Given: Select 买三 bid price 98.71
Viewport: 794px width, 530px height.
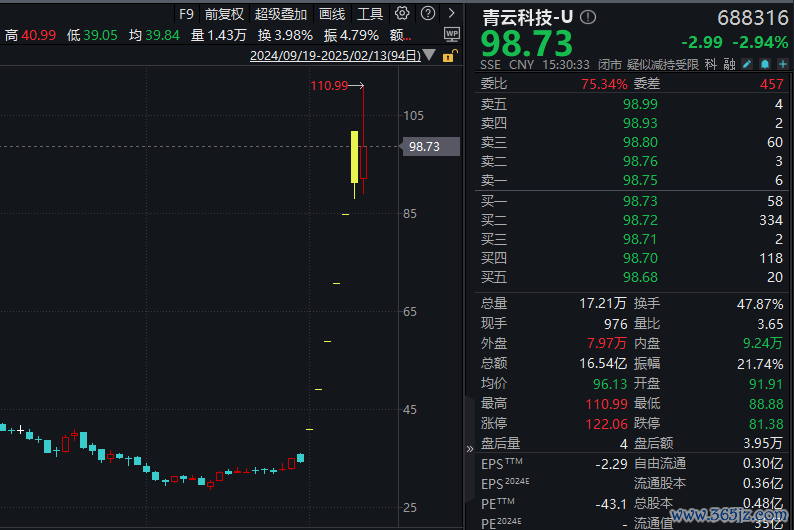Looking at the screenshot, I should coord(640,239).
